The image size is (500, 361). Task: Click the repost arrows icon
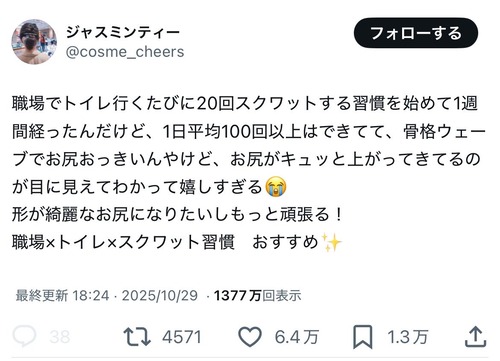coord(137,337)
